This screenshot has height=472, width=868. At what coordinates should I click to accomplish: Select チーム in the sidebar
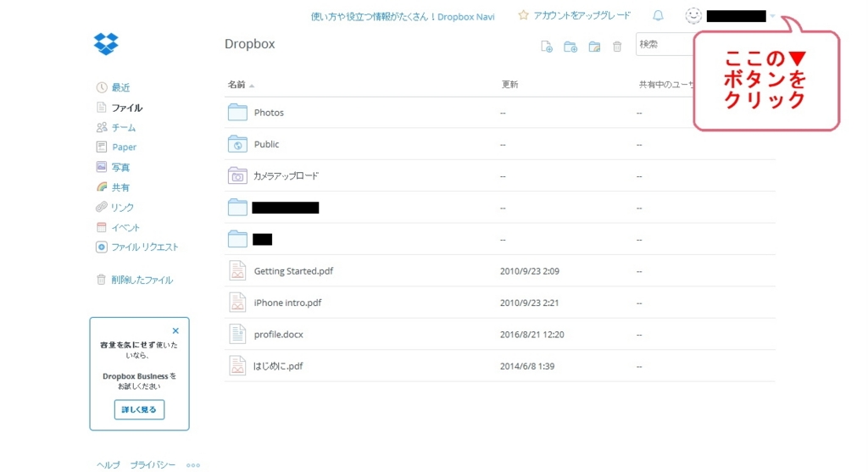[x=124, y=127]
